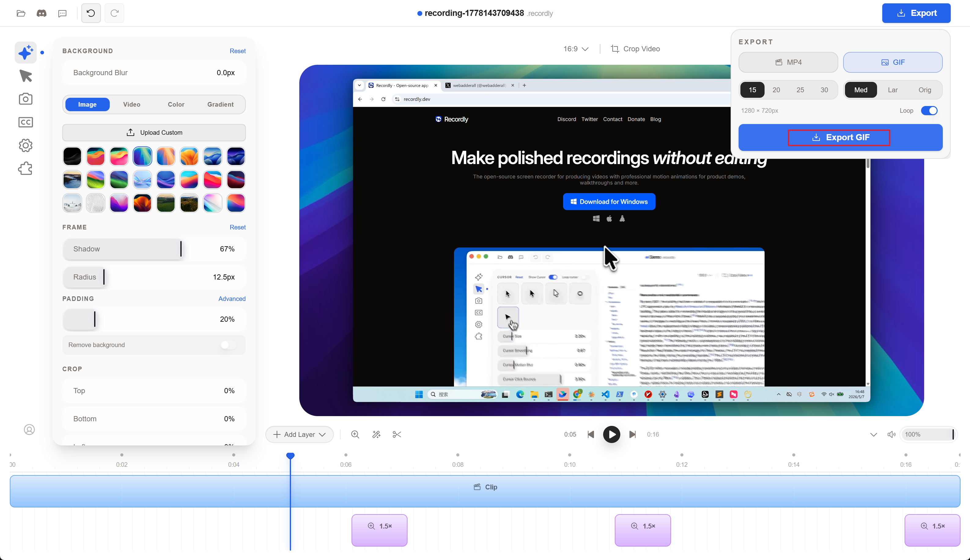Choose GIF export format
This screenshot has height=560, width=970.
893,62
